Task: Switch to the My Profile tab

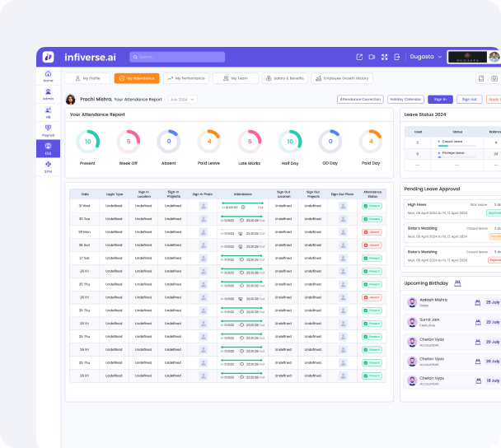Action: 87,78
